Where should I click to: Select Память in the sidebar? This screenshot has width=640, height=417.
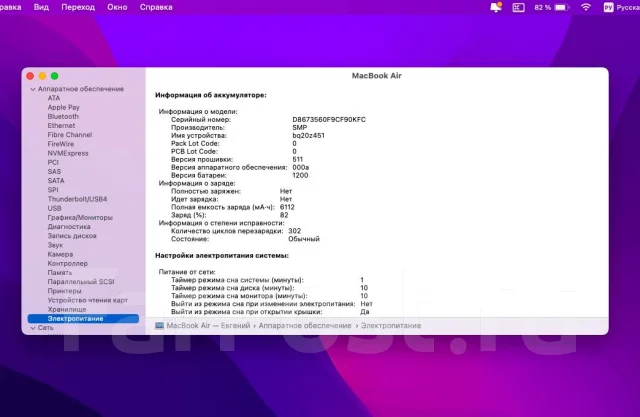(60, 273)
